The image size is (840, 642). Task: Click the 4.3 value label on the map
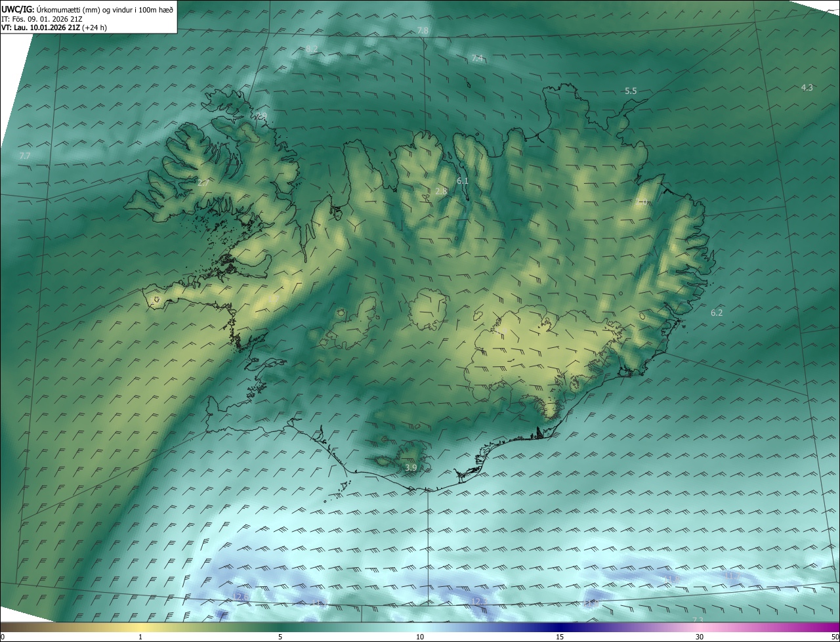click(807, 87)
